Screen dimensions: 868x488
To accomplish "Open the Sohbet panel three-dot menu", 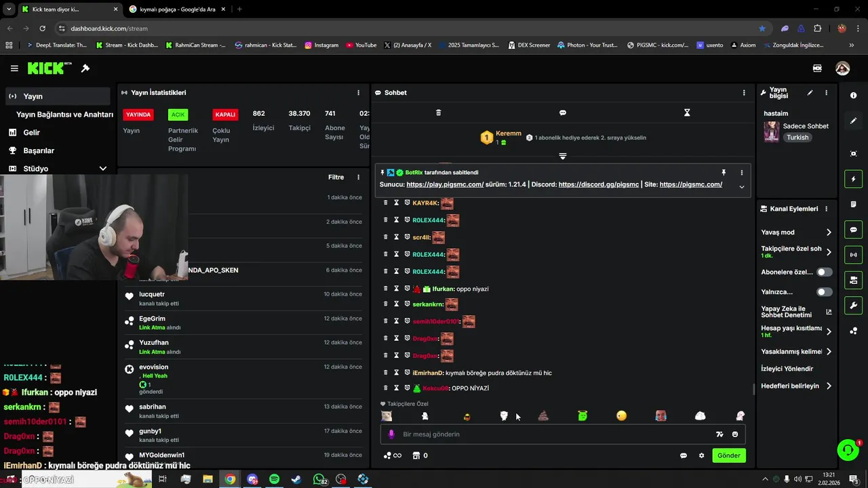I will (744, 93).
